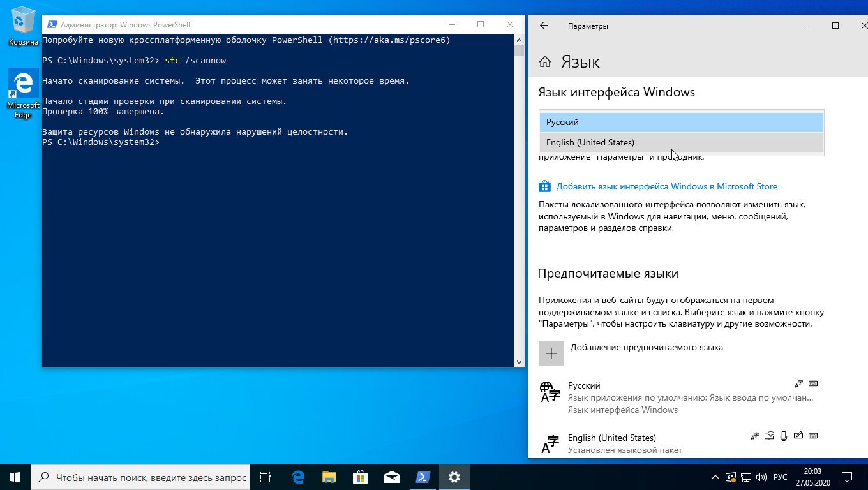Viewport: 868px width, 490px height.
Task: Click the plus button to add a preferred language
Action: (x=551, y=353)
